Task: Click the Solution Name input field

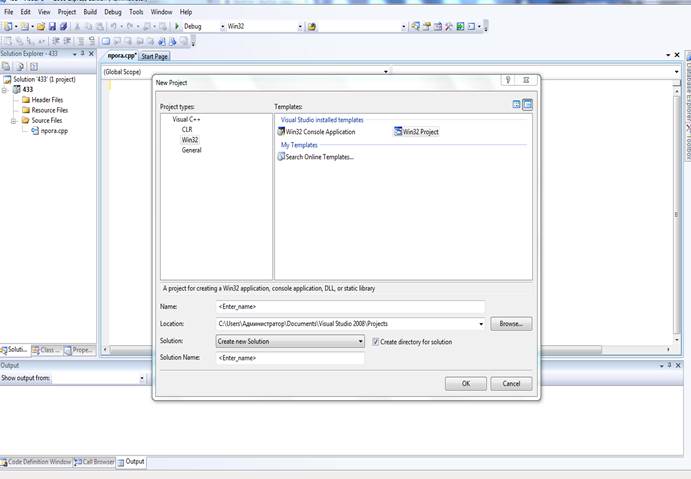Action: pyautogui.click(x=290, y=358)
